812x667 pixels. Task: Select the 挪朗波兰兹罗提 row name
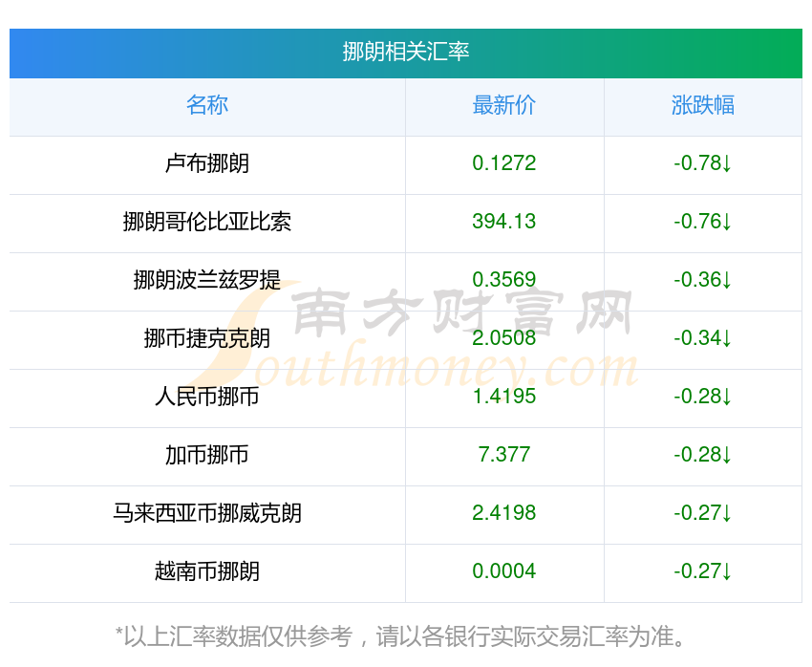[207, 280]
